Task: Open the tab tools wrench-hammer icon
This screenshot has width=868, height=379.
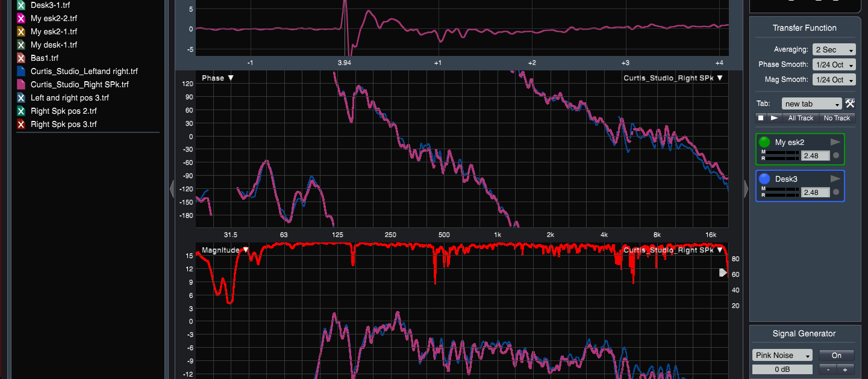Action: pos(850,103)
